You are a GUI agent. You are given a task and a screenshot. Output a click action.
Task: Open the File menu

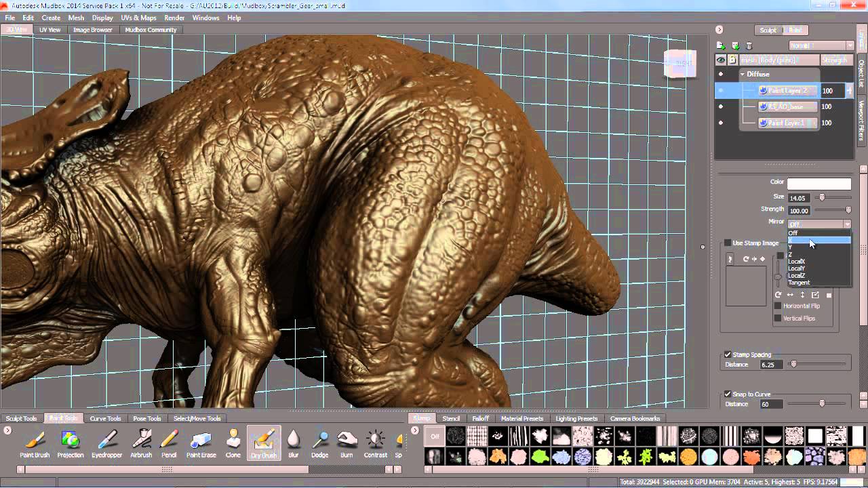point(9,18)
